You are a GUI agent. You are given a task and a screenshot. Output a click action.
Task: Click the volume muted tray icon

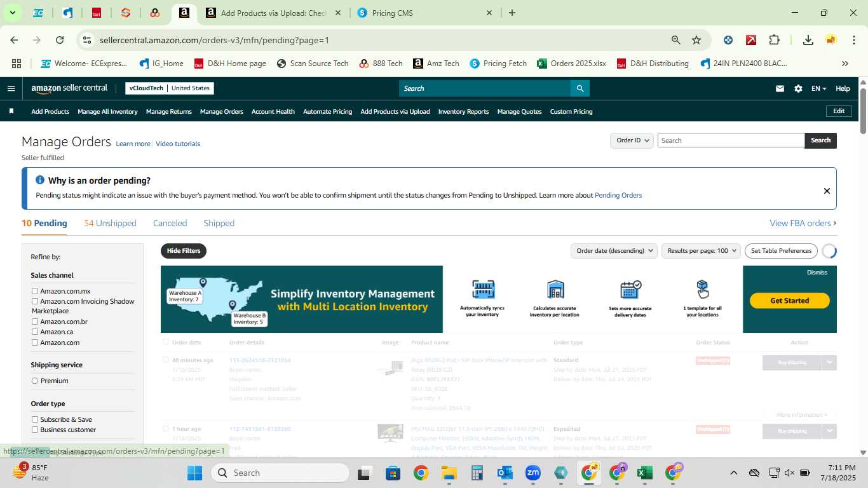[789, 473]
